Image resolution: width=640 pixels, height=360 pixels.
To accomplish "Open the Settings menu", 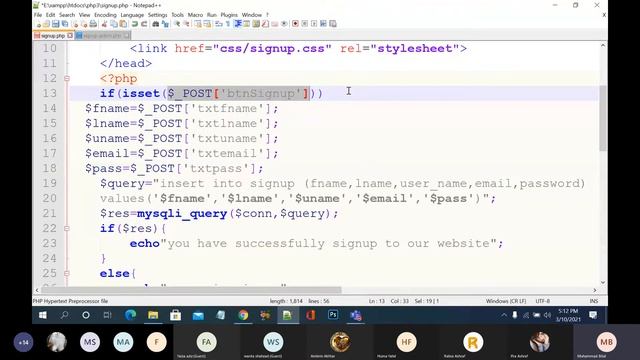I will 158,15.
